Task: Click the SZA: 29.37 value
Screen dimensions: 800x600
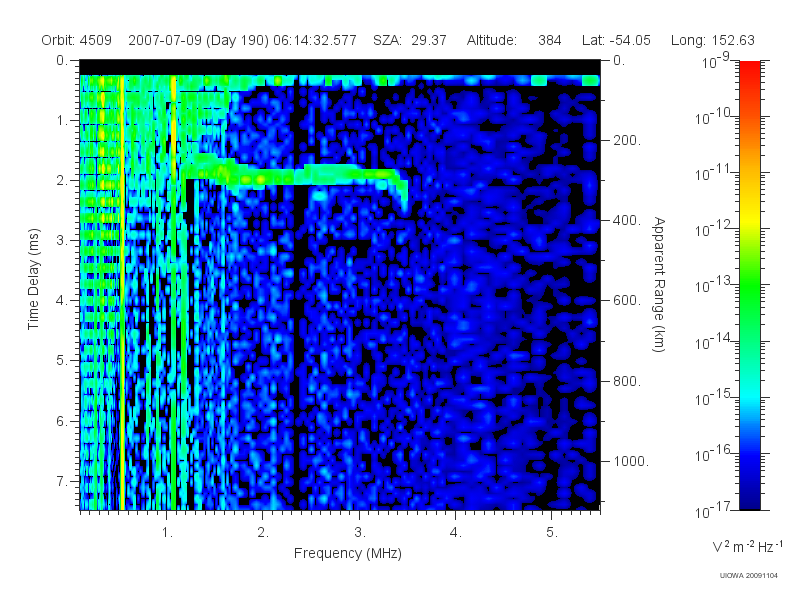Action: [410, 40]
